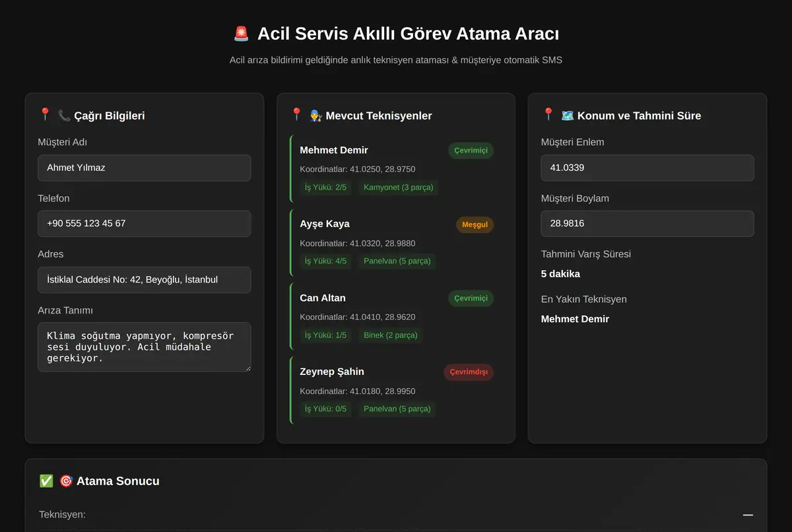Click the dash value beside Teknisyen row
The width and height of the screenshot is (792, 532).
point(748,515)
